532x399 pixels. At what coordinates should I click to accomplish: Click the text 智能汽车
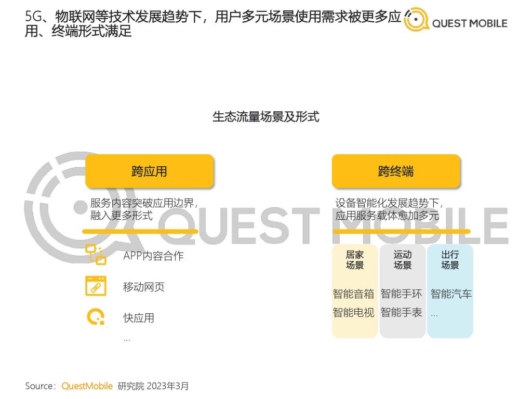tap(451, 294)
